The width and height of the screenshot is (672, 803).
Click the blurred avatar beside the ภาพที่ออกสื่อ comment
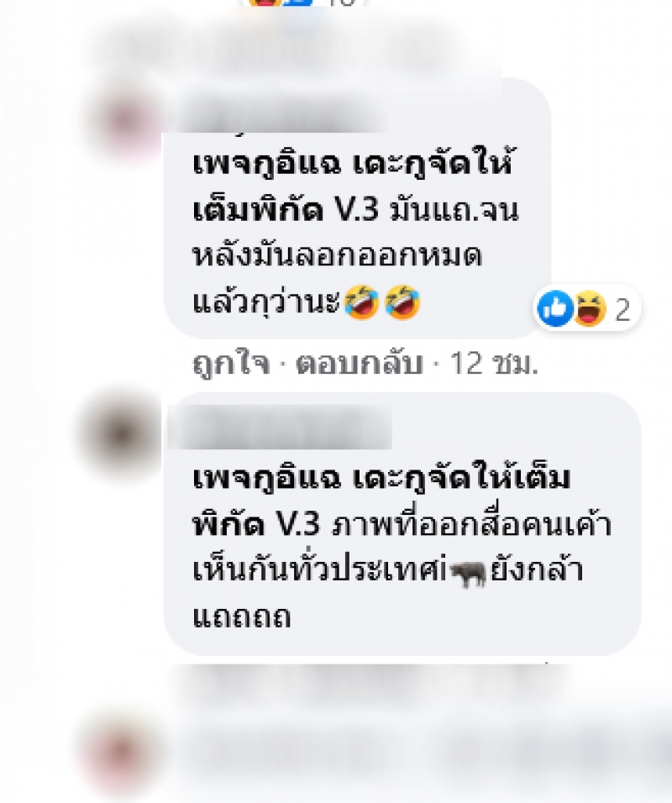tap(122, 434)
